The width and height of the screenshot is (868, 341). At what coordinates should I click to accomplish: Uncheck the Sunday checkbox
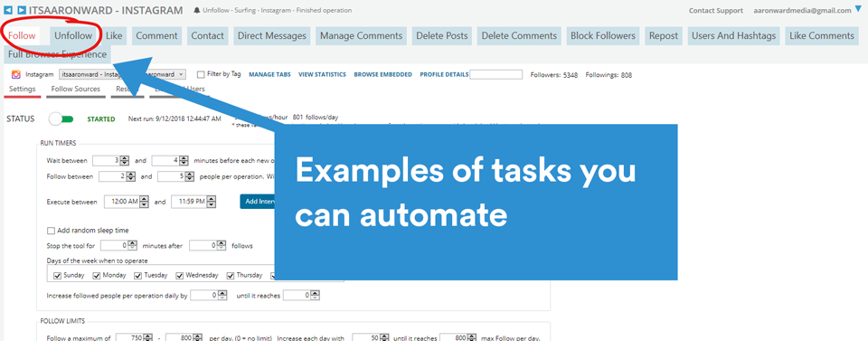[57, 275]
